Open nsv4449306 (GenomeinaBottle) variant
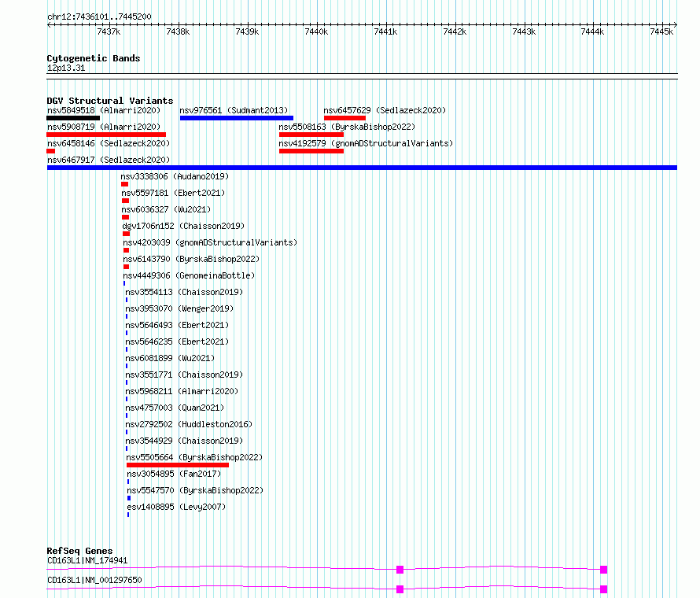Screen dimensions: 700x598 [189, 275]
